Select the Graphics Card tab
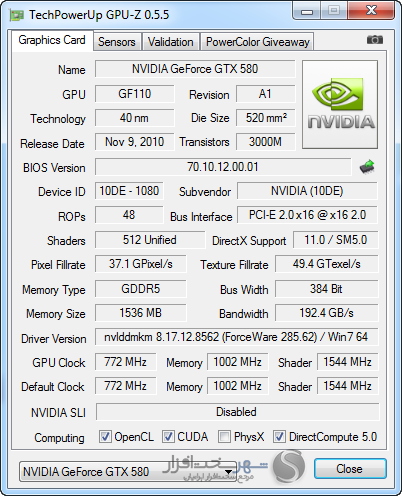The height and width of the screenshot is (496, 402). coord(52,40)
